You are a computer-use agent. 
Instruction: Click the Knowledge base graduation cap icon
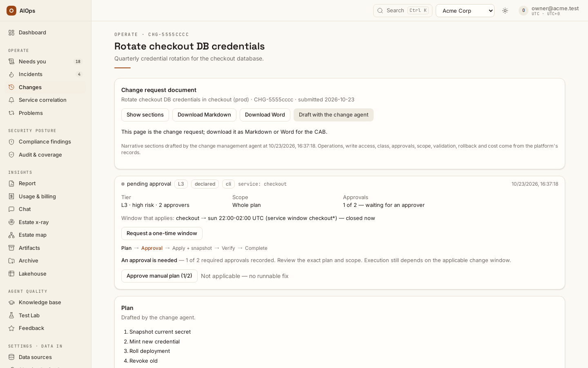point(11,303)
